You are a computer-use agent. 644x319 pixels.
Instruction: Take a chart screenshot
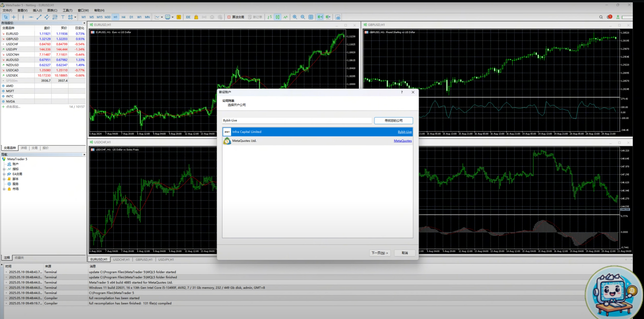338,17
